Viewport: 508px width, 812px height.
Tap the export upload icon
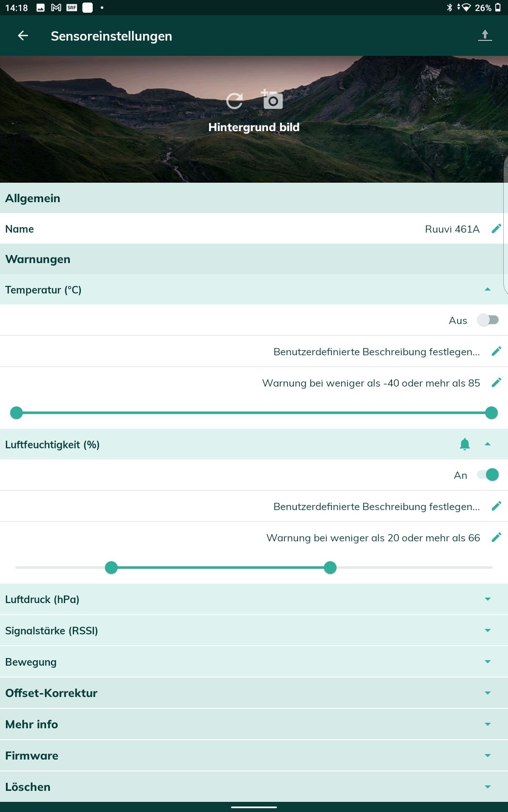pyautogui.click(x=485, y=36)
